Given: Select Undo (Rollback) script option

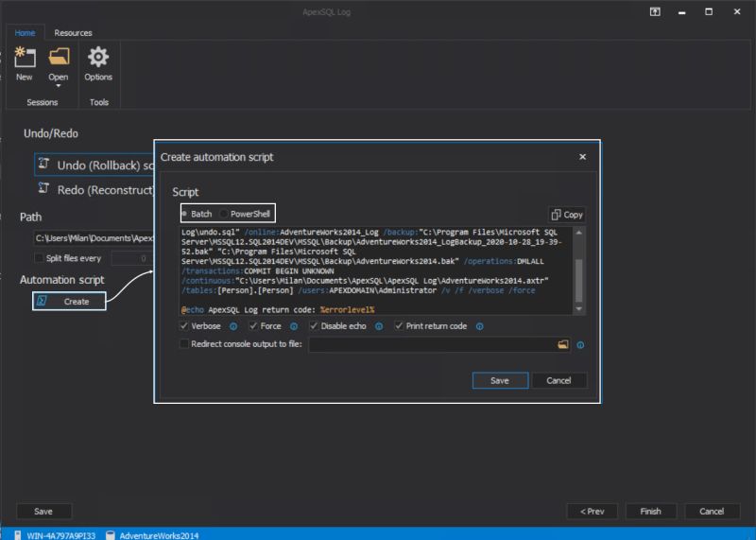Looking at the screenshot, I should [x=95, y=165].
